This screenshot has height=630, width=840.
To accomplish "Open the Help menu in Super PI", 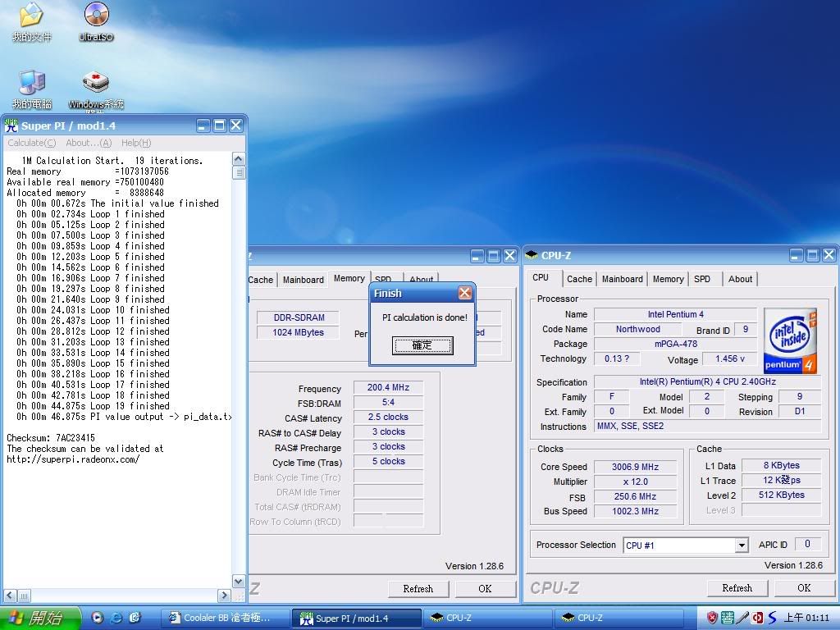I will (136, 143).
